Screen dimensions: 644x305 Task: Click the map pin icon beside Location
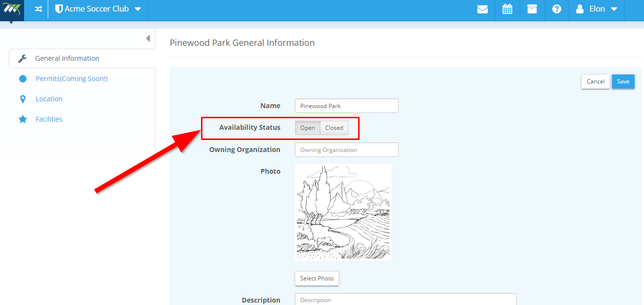coord(23,99)
